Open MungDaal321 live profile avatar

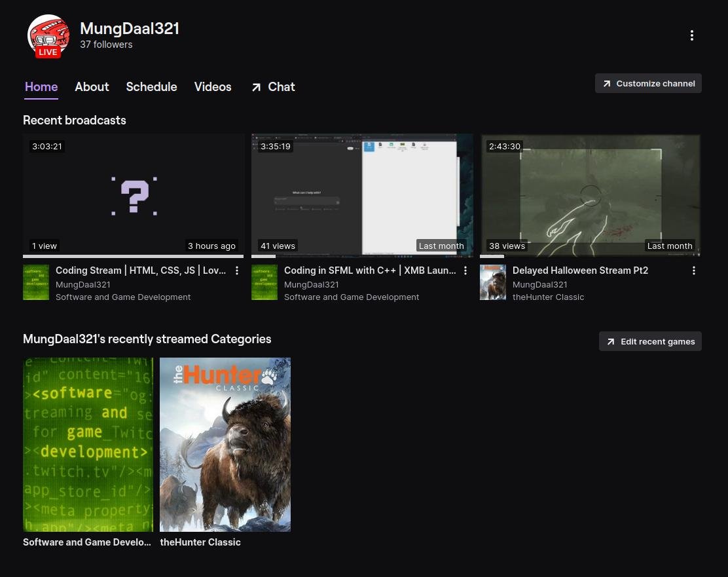(48, 36)
